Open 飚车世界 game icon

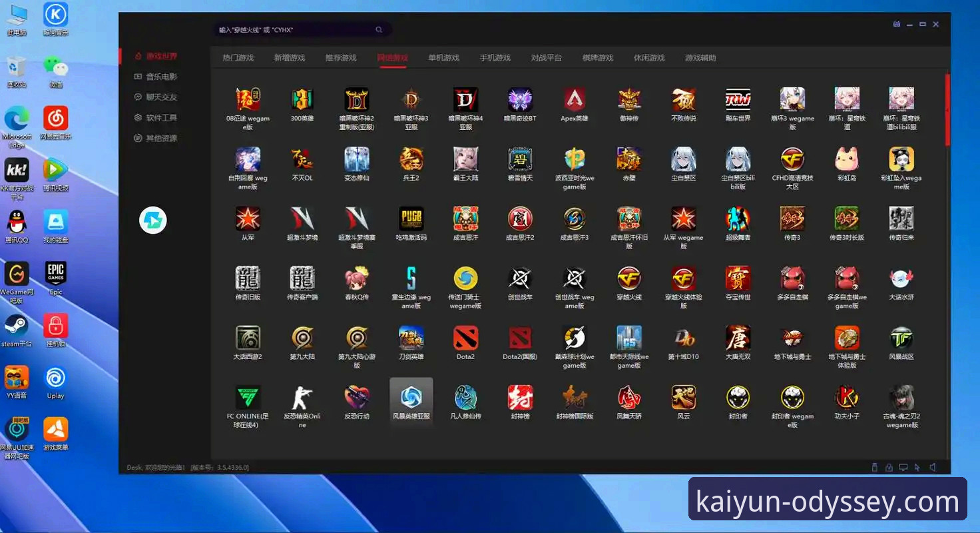(x=738, y=100)
